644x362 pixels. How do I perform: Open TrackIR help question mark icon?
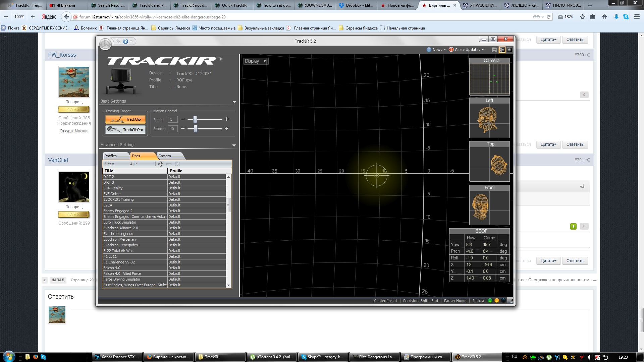[x=125, y=41]
